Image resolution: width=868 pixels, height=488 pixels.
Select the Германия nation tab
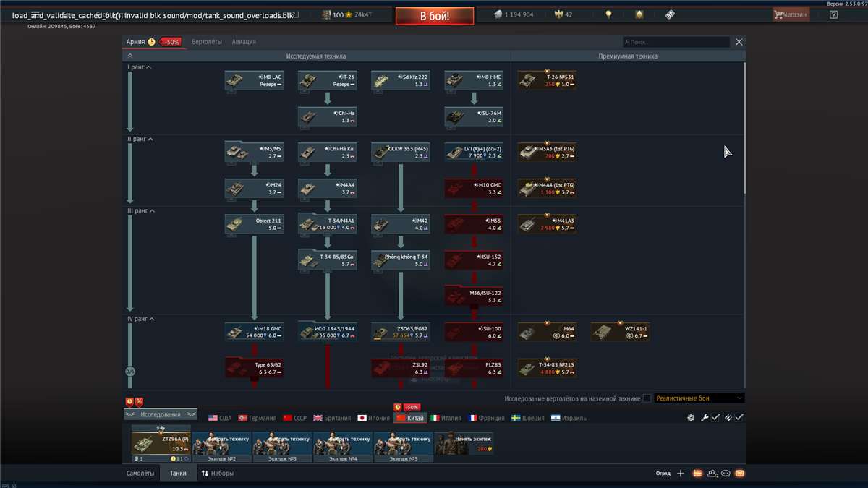[x=257, y=418]
